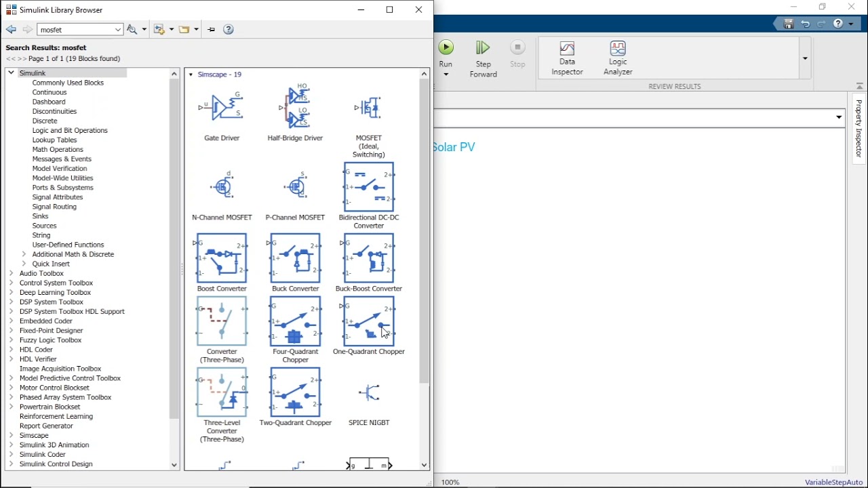
Task: Open the new model dropdown arrow
Action: coord(172,29)
